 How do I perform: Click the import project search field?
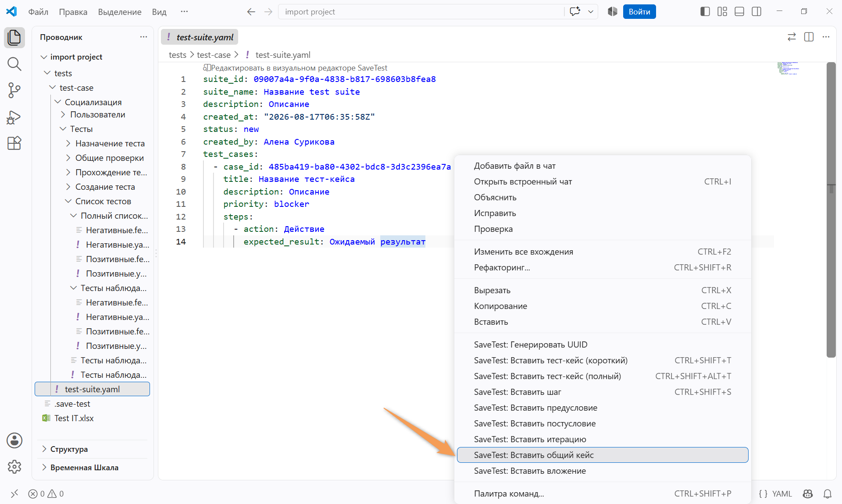click(421, 12)
